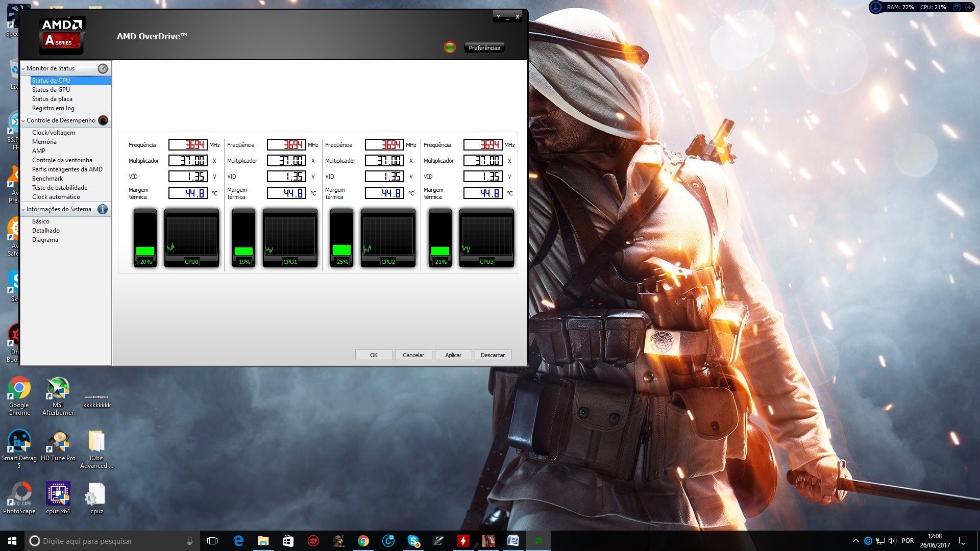Open Básico system information
The image size is (980, 551).
(x=41, y=221)
